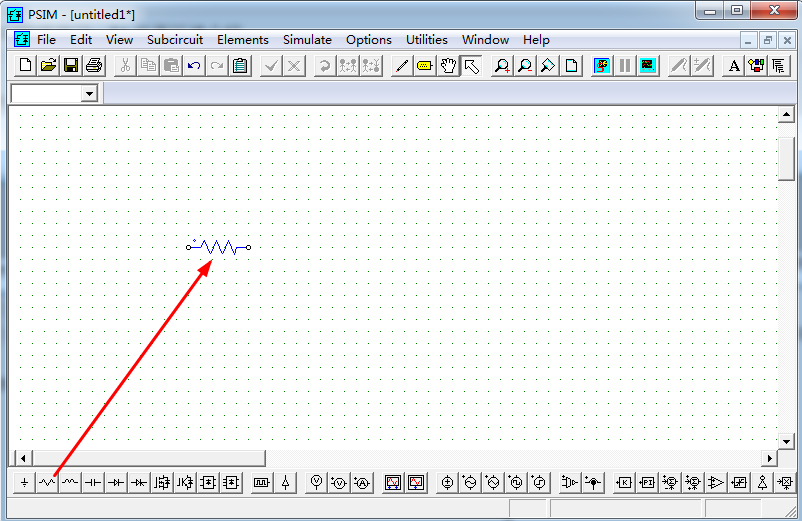Screen dimensions: 802x521
Task: Save the current schematic
Action: coord(71,65)
